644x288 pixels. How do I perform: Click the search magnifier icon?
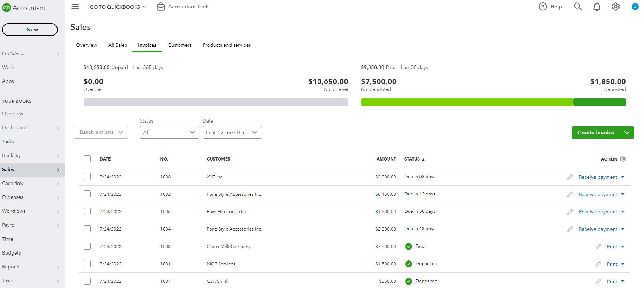[x=578, y=7]
